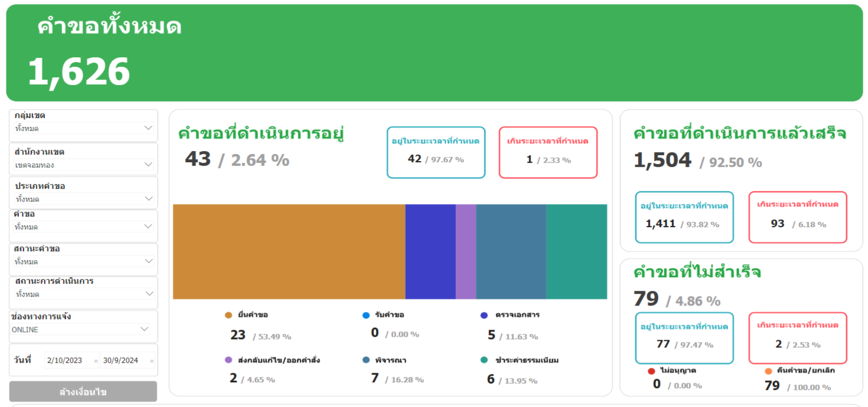The height and width of the screenshot is (407, 868).
Task: Click the purple ส่งกลับแก้ไข/ออกคำสั่ง legend dot
Action: click(x=229, y=360)
